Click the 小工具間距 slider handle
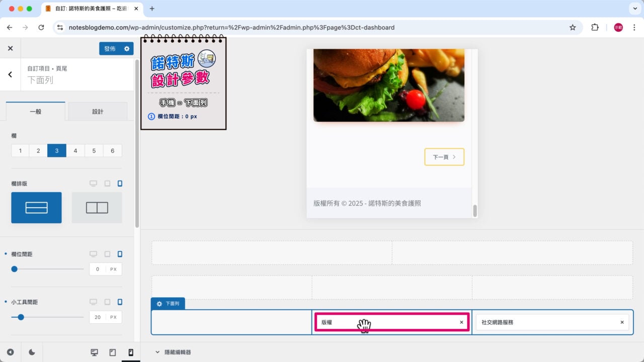The image size is (644, 362). [21, 317]
